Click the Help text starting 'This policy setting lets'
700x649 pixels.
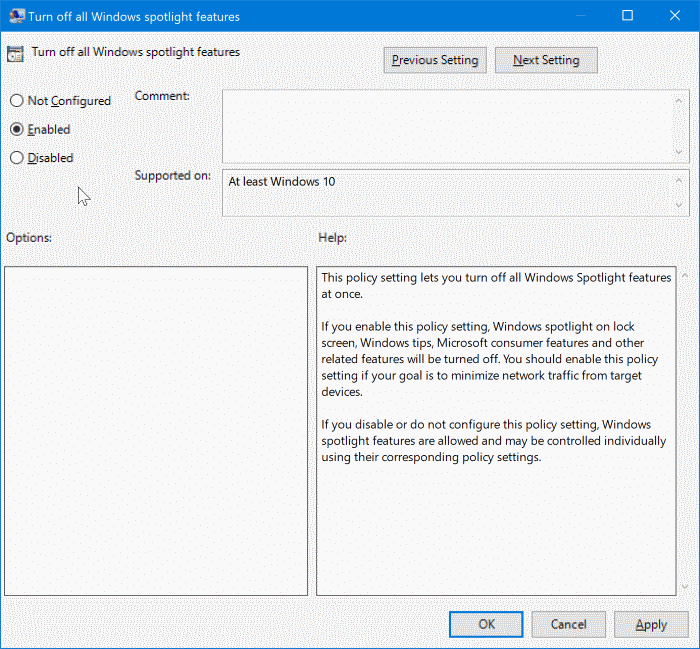(496, 286)
